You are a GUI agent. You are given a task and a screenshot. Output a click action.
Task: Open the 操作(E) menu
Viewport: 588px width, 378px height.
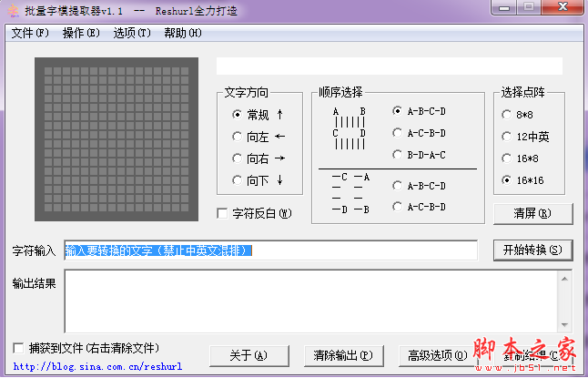coord(81,33)
